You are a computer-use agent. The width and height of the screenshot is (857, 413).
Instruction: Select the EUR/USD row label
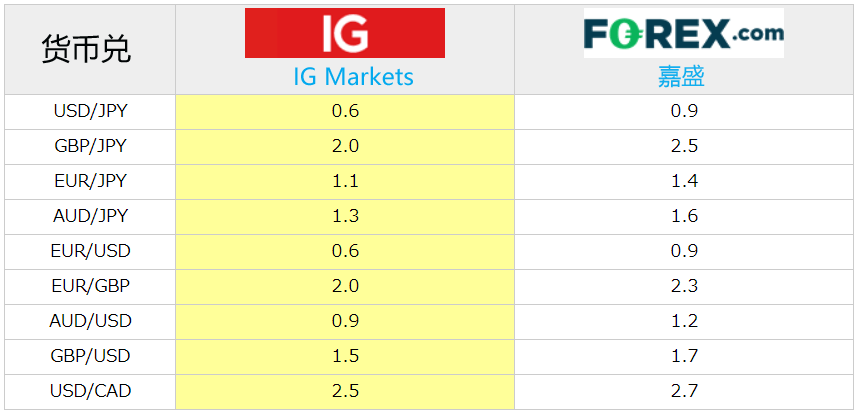(90, 251)
